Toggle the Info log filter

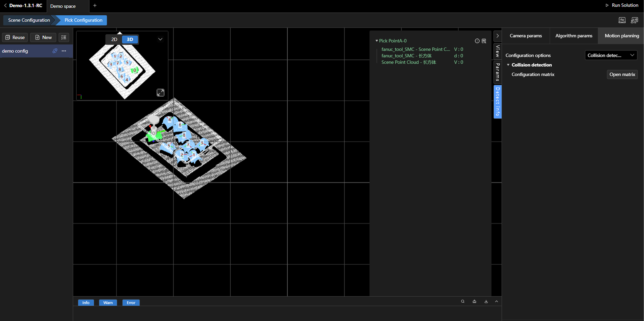coord(86,302)
